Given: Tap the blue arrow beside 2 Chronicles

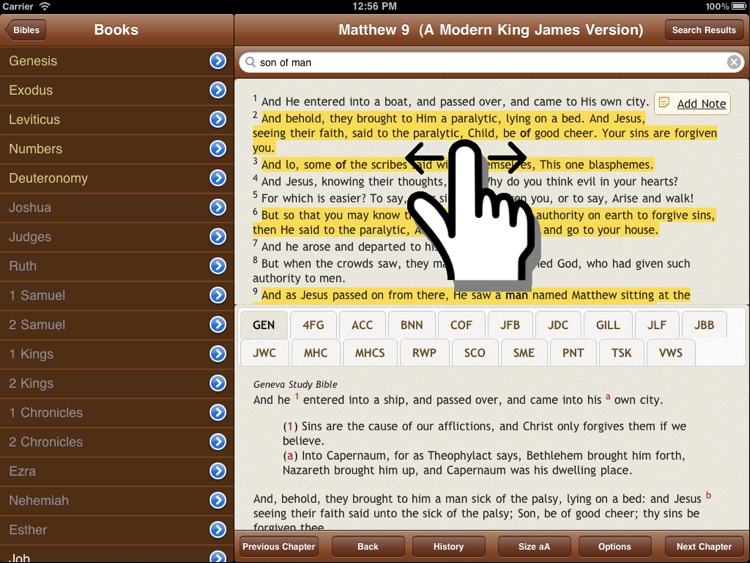Looking at the screenshot, I should (218, 442).
